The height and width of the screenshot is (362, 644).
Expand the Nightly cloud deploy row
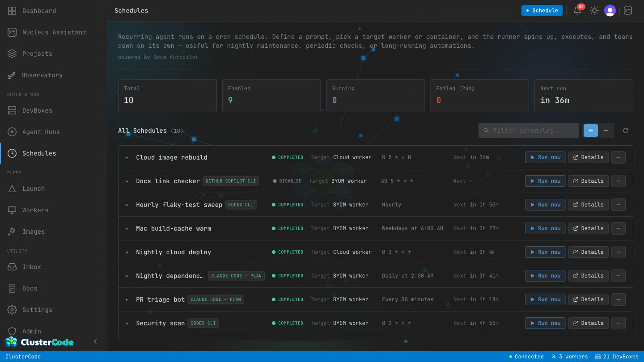tap(127, 252)
